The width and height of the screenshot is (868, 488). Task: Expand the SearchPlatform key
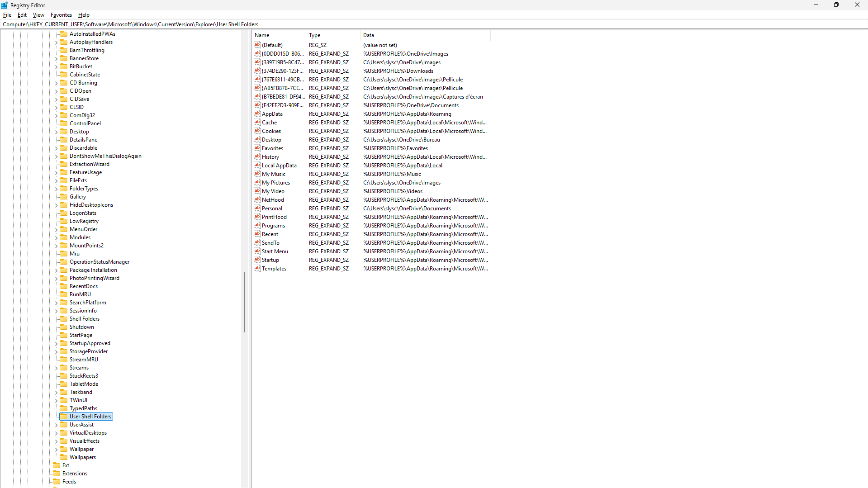pos(57,303)
